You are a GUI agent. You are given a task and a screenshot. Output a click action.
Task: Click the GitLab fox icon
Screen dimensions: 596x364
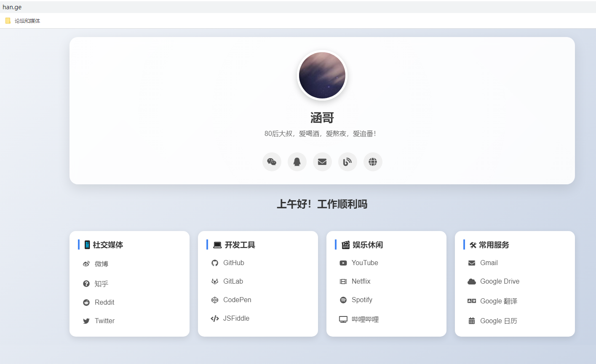(215, 281)
